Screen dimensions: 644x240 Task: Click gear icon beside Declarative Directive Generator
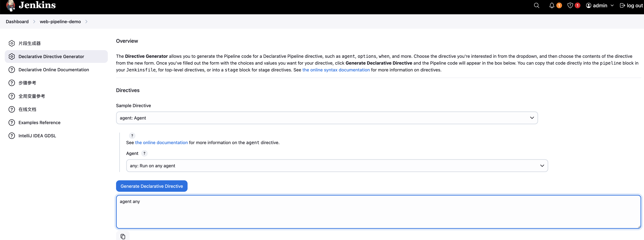(x=12, y=57)
